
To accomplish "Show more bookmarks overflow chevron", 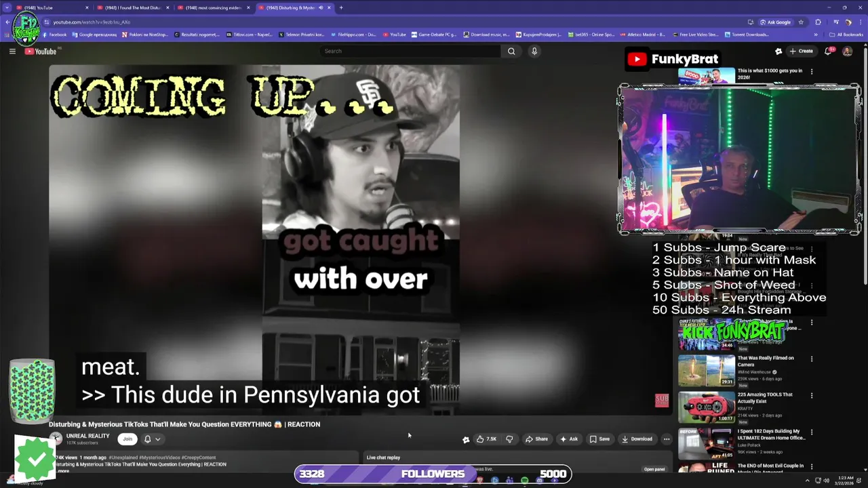I will (816, 35).
